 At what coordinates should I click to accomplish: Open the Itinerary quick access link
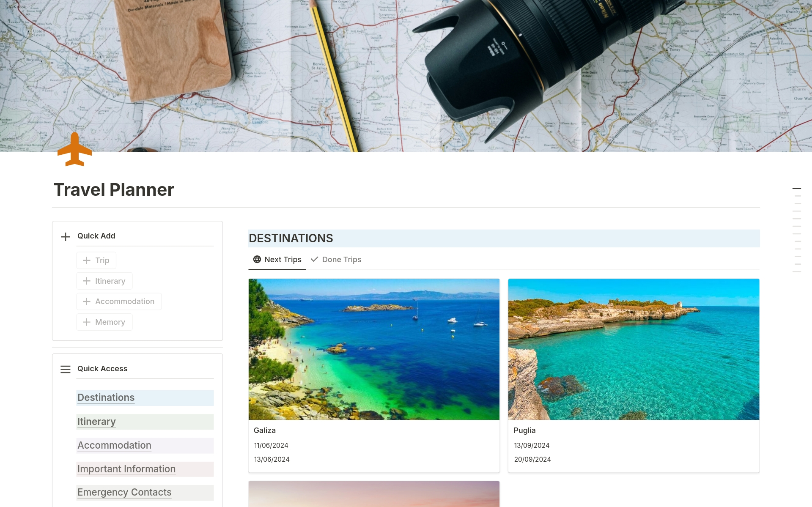click(x=96, y=422)
